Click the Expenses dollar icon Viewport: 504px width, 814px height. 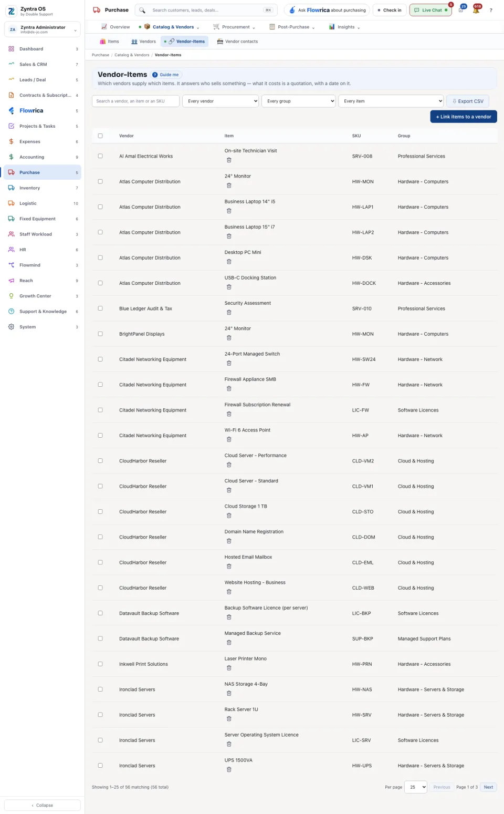[12, 141]
